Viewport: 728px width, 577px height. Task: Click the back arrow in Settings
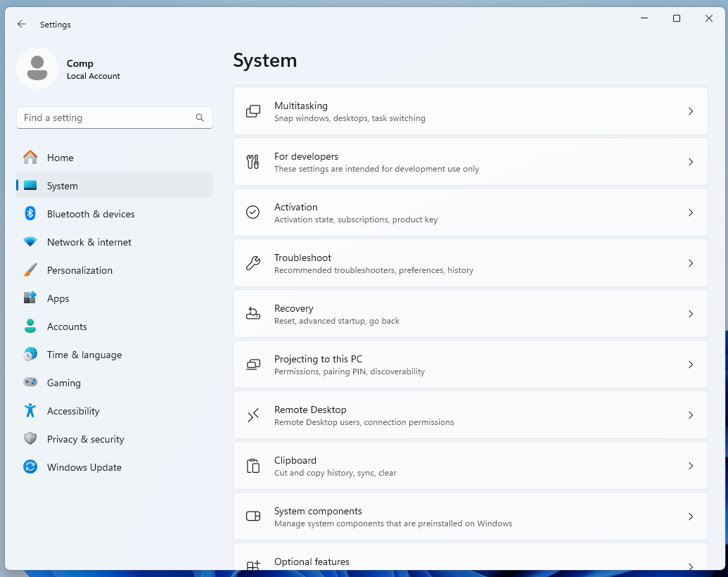point(21,24)
